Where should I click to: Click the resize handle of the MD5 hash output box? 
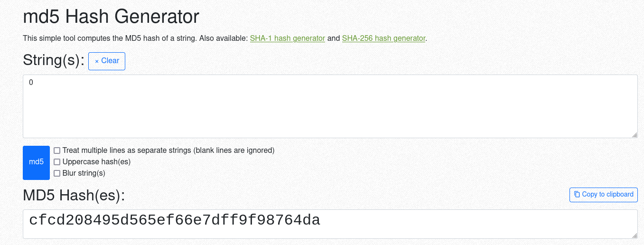[x=635, y=236]
